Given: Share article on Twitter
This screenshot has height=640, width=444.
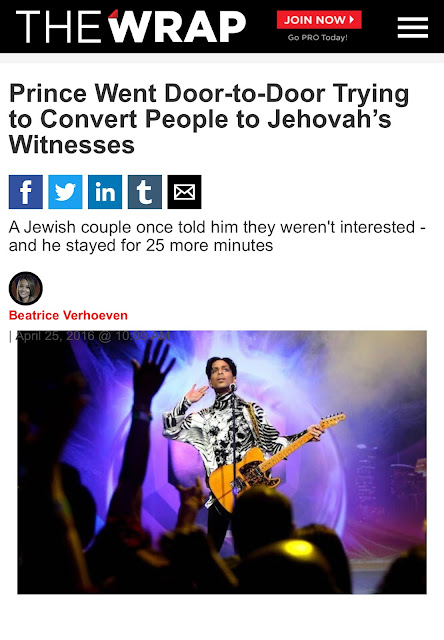Looking at the screenshot, I should tap(65, 192).
